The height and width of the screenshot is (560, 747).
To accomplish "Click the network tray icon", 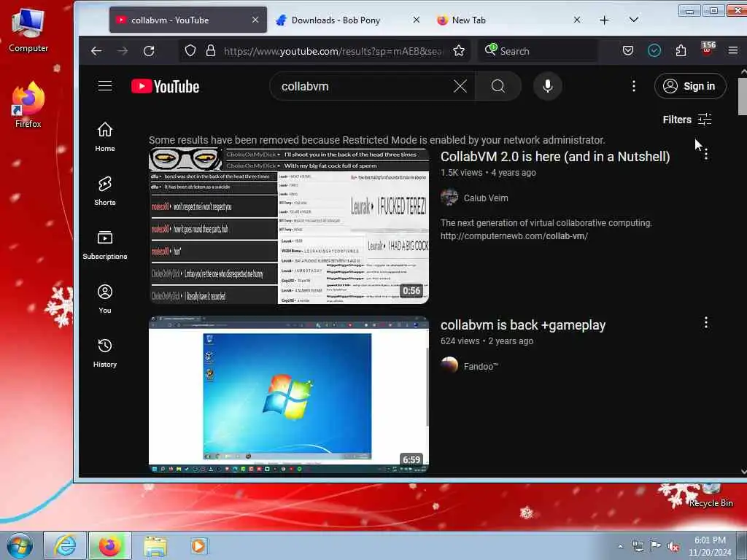I will (x=638, y=547).
